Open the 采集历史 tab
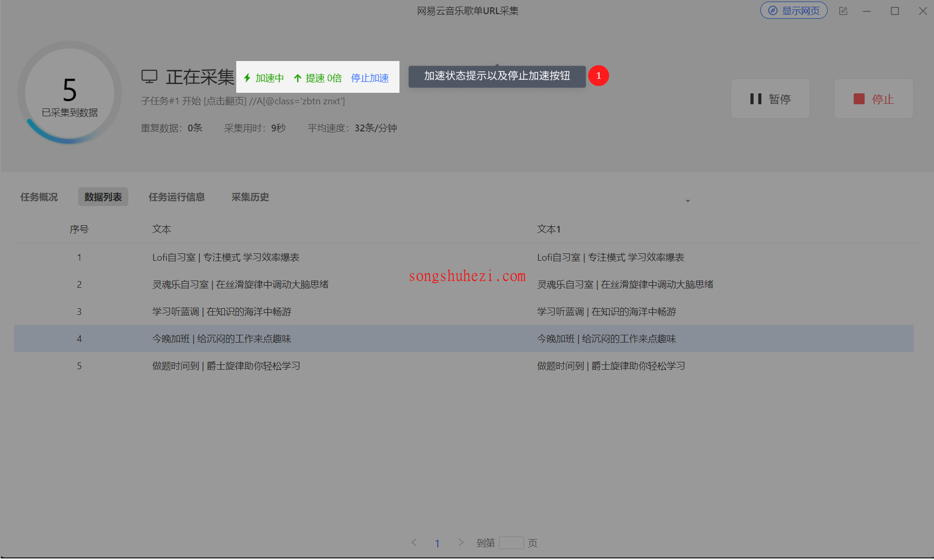The width and height of the screenshot is (934, 560). pos(250,197)
